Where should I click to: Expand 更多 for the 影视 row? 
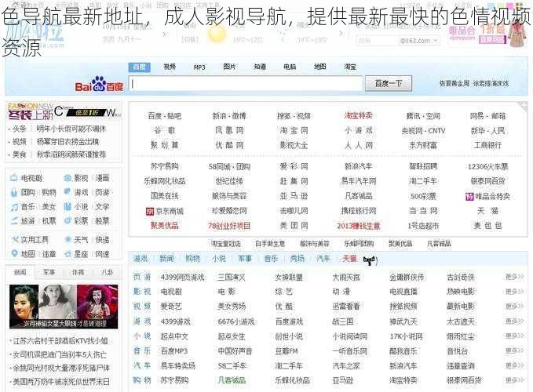click(514, 292)
